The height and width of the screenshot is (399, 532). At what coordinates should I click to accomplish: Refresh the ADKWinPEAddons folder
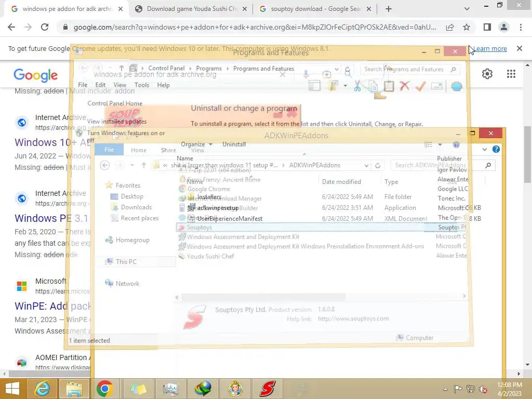click(378, 166)
